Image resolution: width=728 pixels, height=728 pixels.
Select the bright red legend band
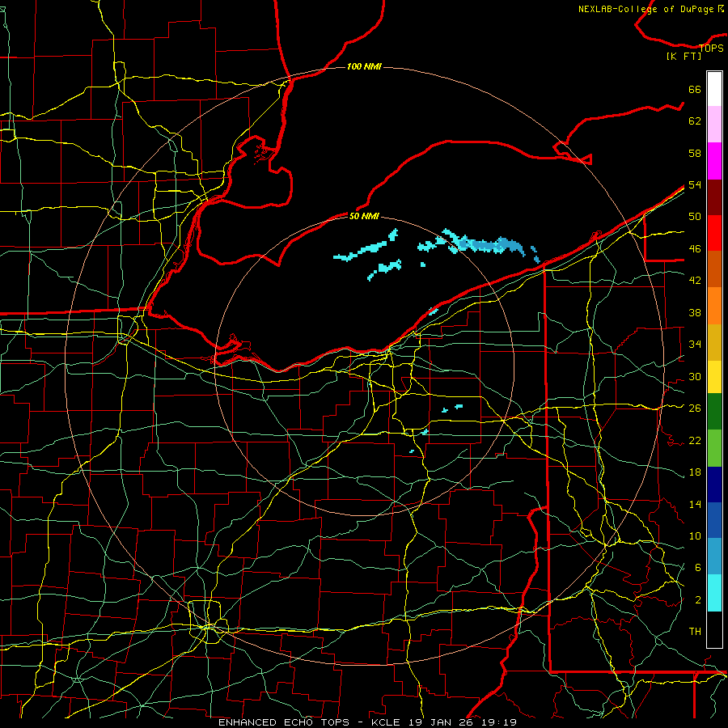[714, 233]
